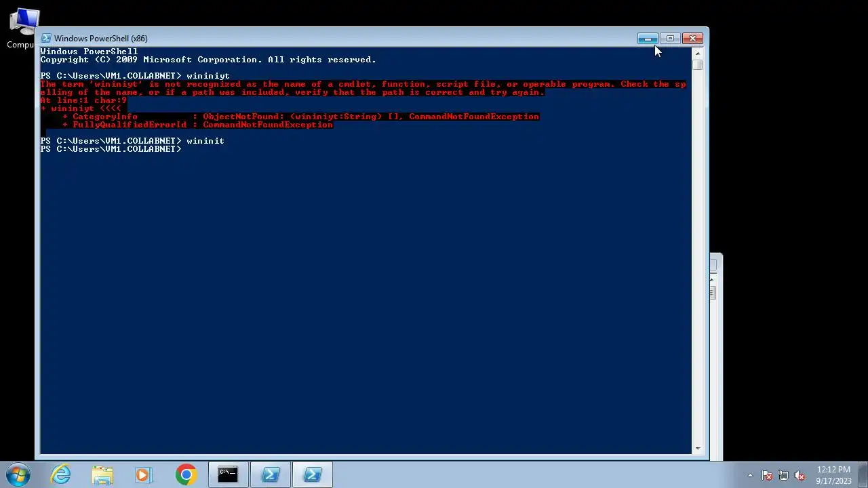
Task: Switch to the first PowerShell taskbar button
Action: [x=271, y=474]
